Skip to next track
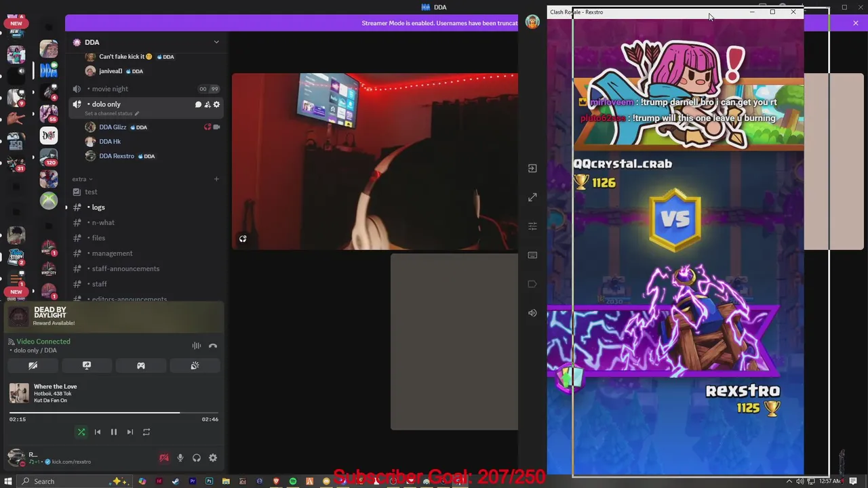 click(130, 432)
